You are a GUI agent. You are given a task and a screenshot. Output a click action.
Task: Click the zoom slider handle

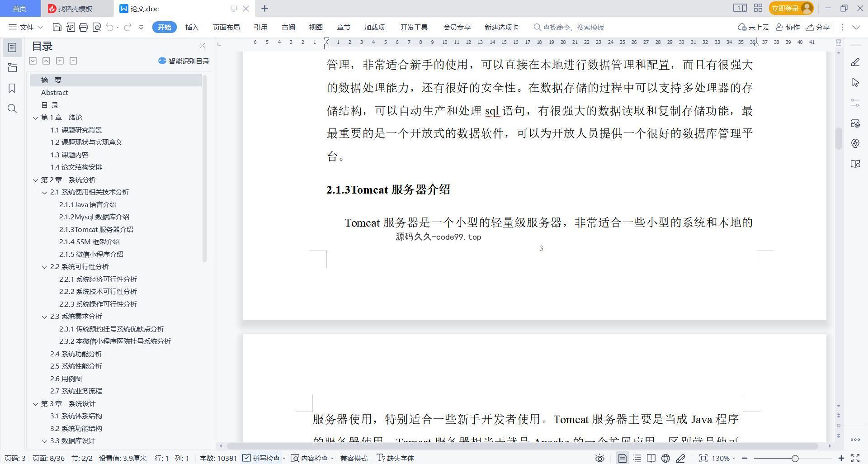[x=795, y=458]
